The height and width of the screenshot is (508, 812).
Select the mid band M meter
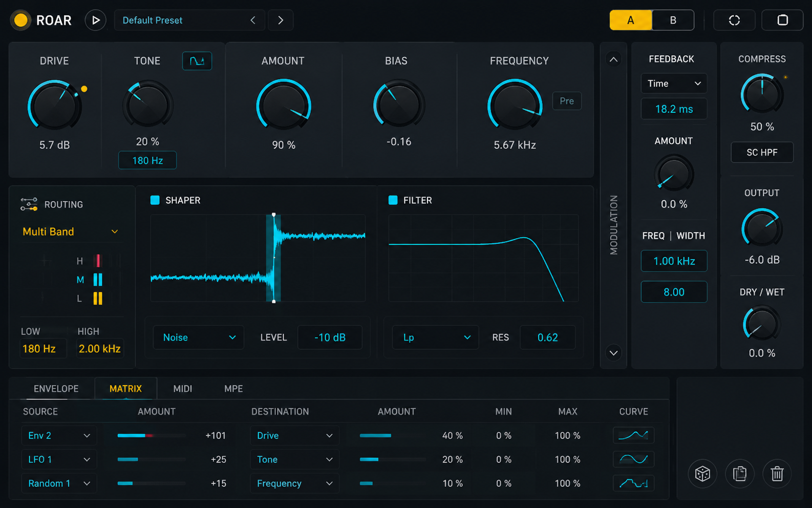click(98, 280)
